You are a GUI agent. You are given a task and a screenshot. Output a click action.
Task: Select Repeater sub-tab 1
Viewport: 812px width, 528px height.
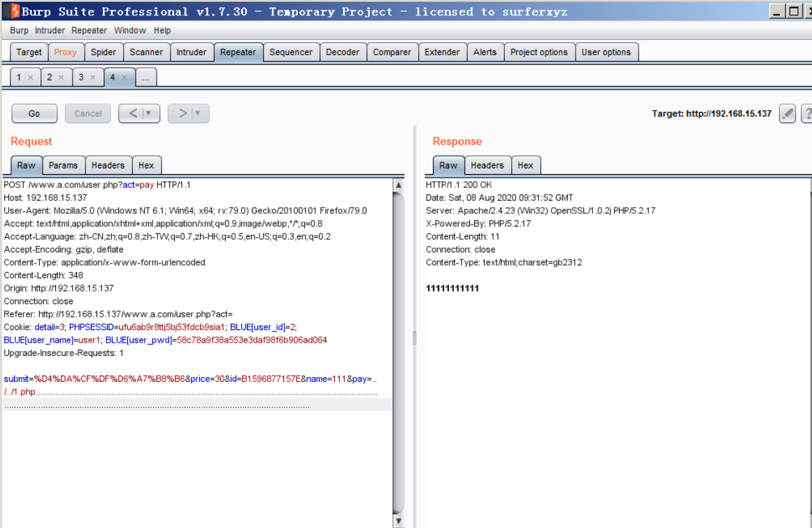tap(19, 77)
